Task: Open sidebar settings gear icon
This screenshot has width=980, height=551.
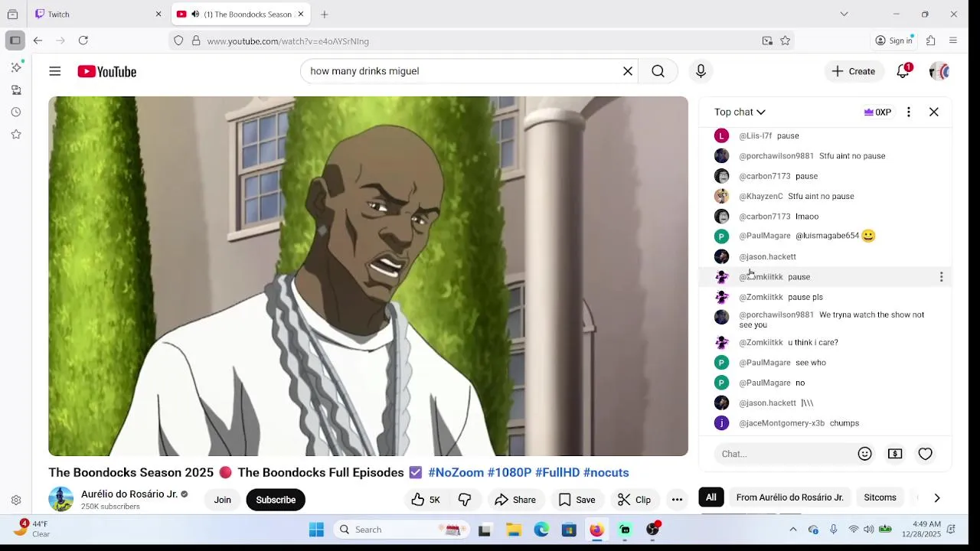Action: [16, 500]
